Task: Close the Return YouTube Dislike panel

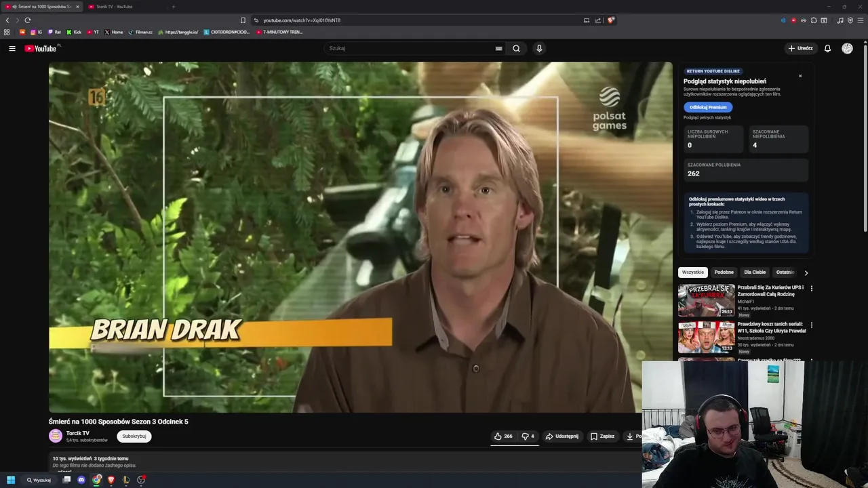Action: coord(800,76)
